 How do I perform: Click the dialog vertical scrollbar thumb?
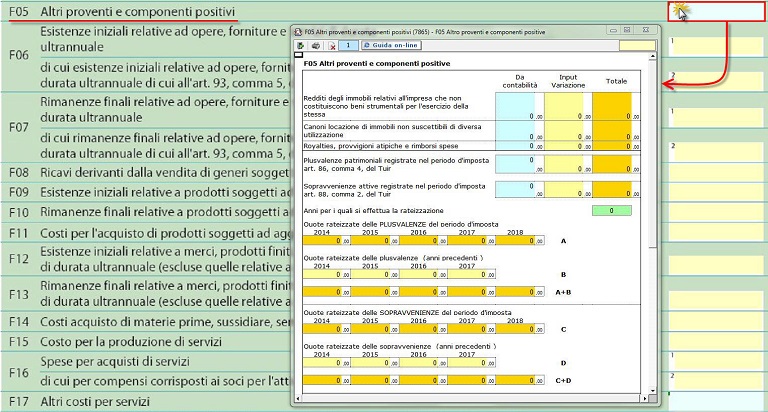(x=652, y=154)
